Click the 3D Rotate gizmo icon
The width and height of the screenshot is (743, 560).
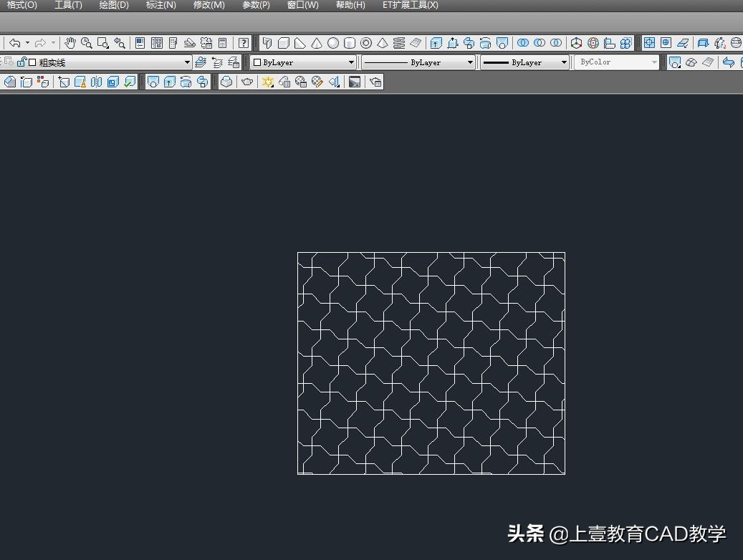(x=593, y=43)
